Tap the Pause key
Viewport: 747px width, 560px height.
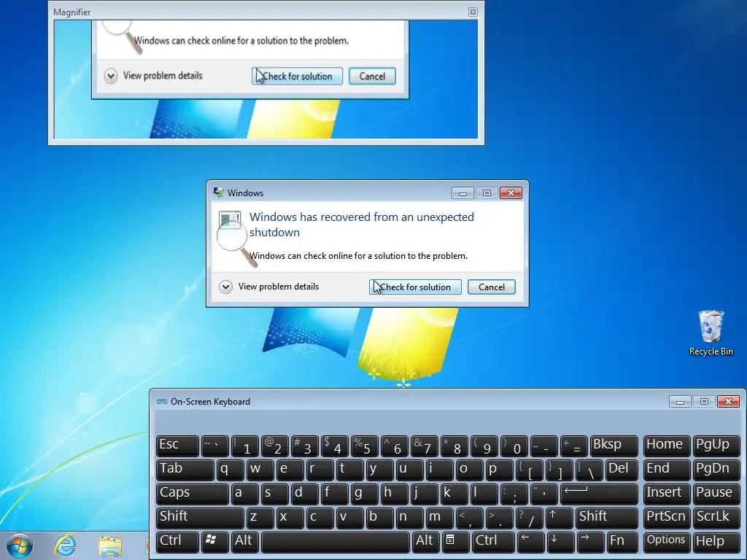pos(716,494)
